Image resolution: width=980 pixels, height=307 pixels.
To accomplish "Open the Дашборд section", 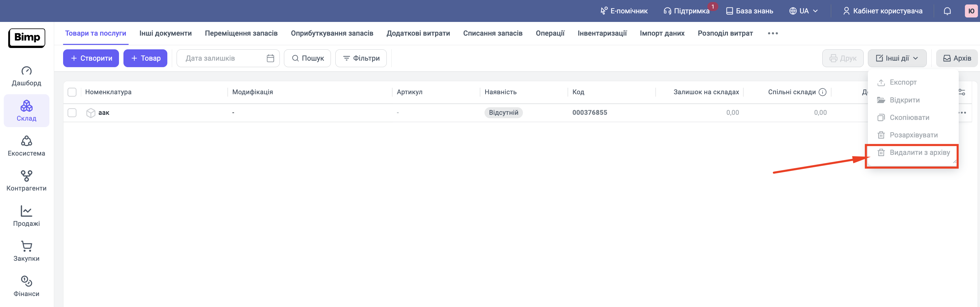I will coord(27,76).
